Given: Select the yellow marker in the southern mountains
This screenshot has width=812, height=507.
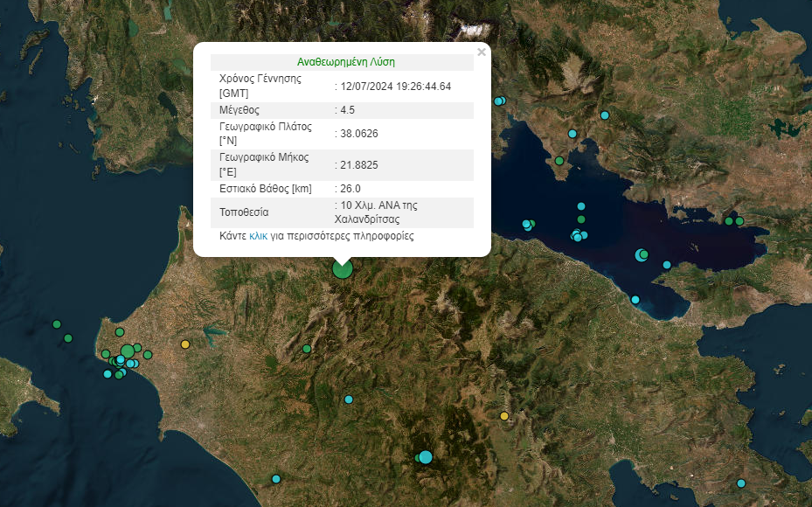Looking at the screenshot, I should (x=504, y=416).
